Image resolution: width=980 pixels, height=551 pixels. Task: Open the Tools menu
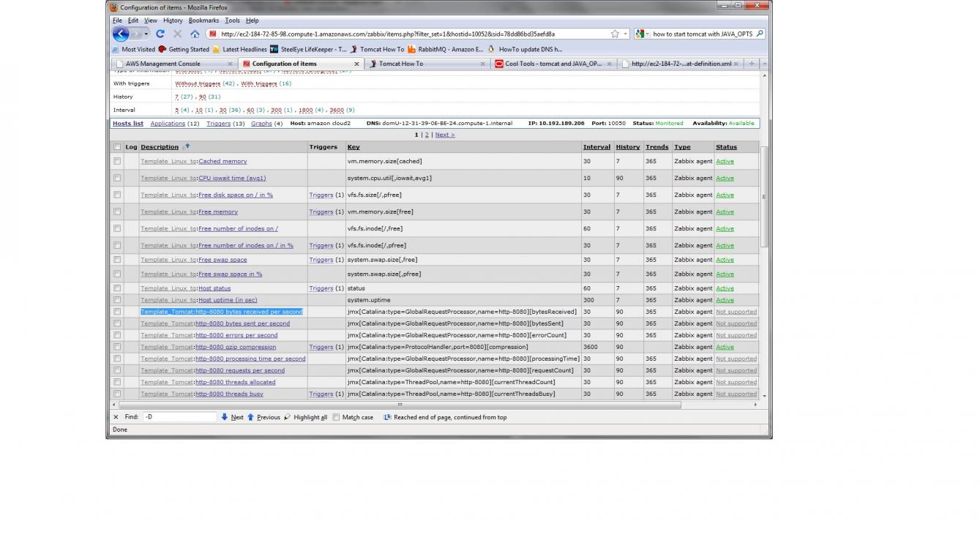click(x=232, y=20)
